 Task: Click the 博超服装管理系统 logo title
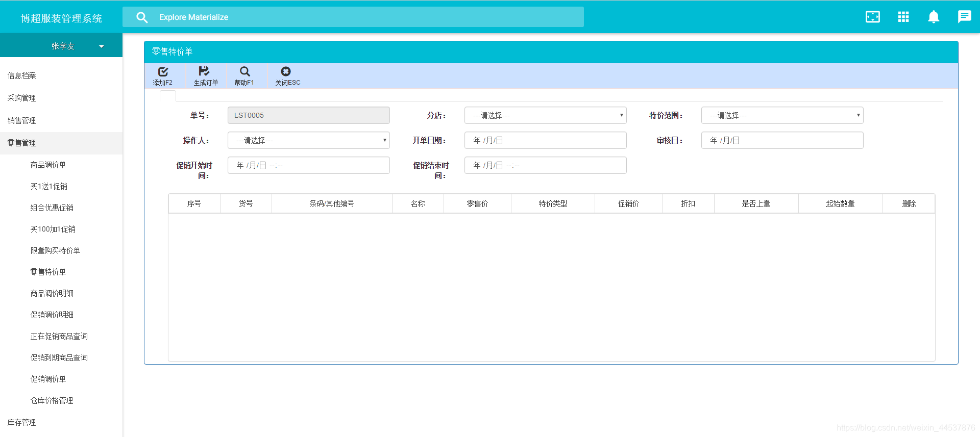pyautogui.click(x=61, y=18)
